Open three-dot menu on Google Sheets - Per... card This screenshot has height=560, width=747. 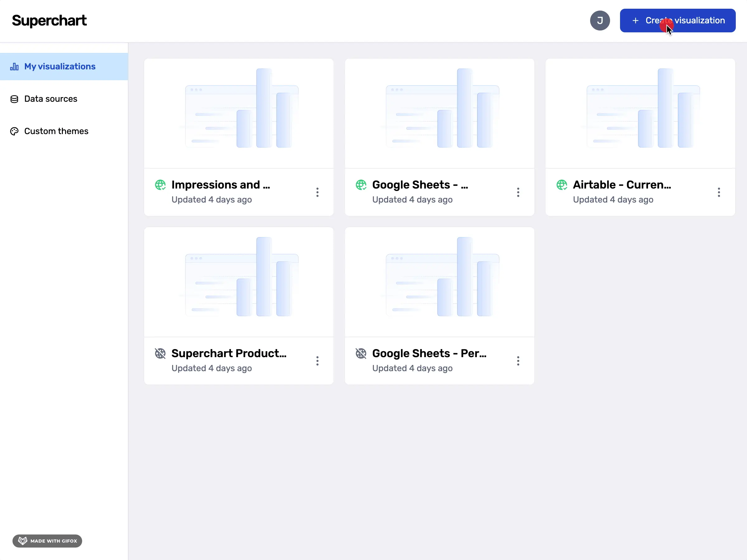(x=518, y=361)
